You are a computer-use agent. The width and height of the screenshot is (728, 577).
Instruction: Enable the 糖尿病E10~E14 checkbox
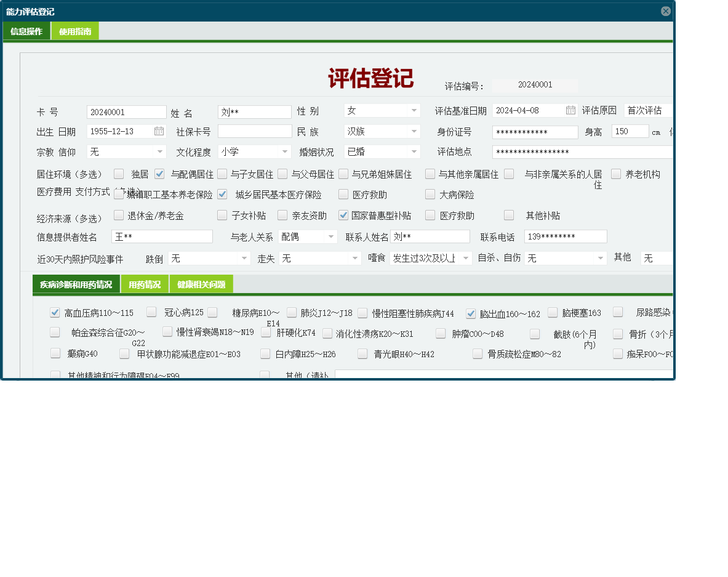coord(212,312)
